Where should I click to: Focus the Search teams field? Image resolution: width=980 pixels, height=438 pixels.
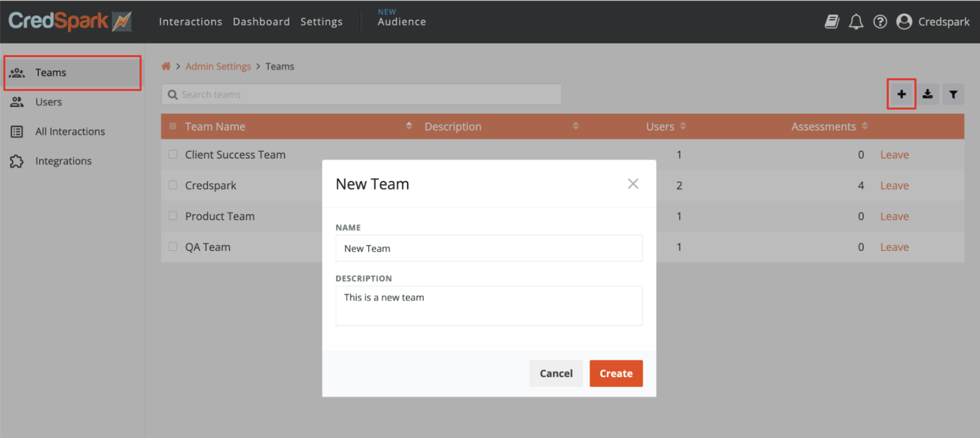click(361, 94)
